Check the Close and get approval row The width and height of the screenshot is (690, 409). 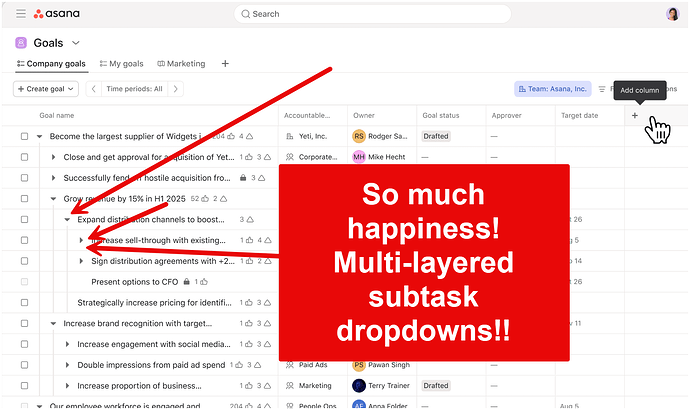[x=24, y=157]
